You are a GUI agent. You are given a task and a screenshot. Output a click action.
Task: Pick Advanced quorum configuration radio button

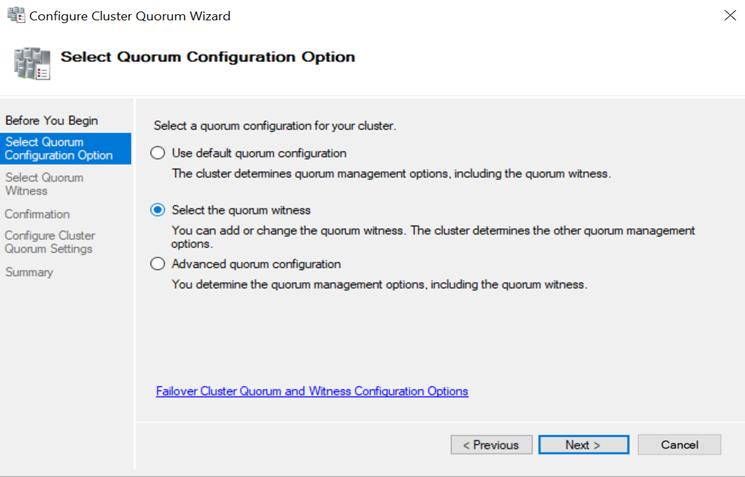click(x=158, y=264)
